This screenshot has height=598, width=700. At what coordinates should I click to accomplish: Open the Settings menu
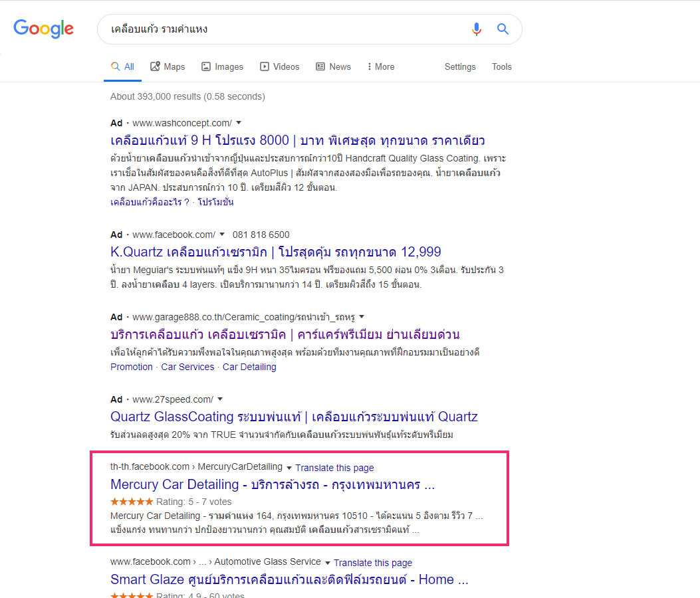[460, 66]
